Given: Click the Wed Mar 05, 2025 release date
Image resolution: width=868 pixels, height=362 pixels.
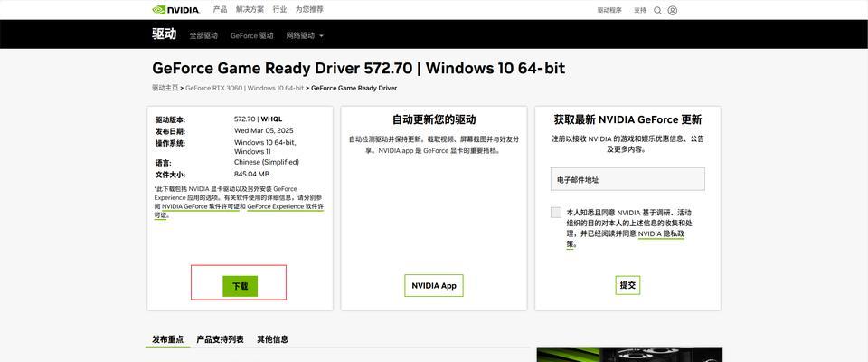Looking at the screenshot, I should [263, 130].
